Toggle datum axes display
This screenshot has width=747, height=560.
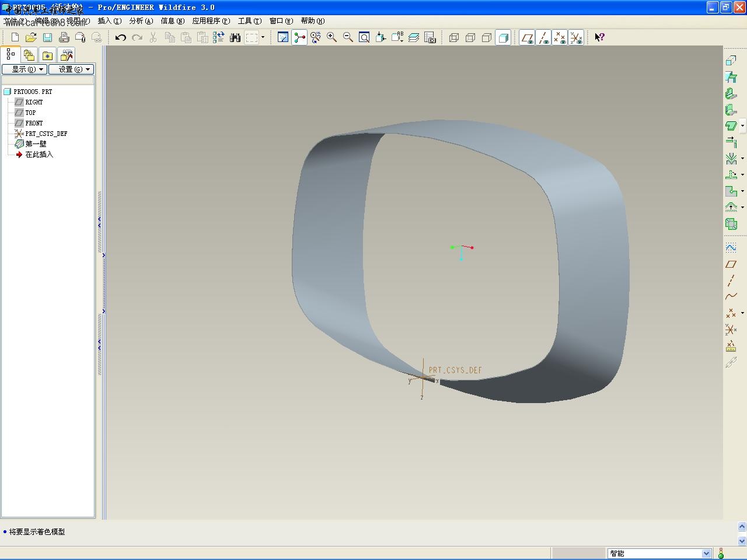tap(543, 37)
